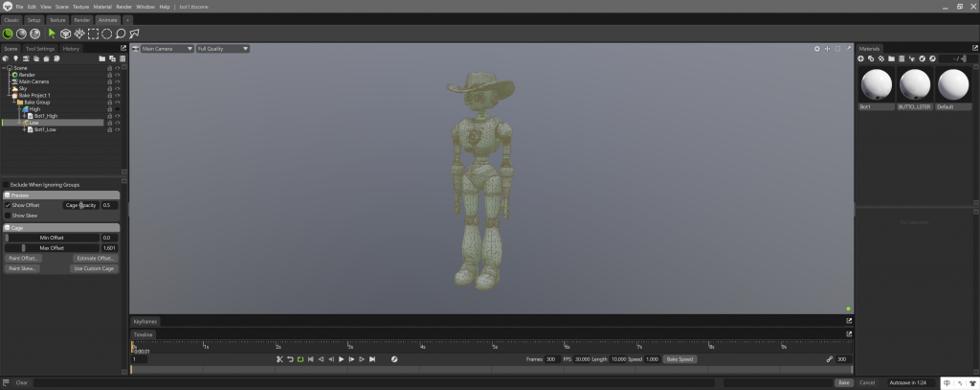
Task: Open the Full Quality dropdown
Action: coord(222,48)
